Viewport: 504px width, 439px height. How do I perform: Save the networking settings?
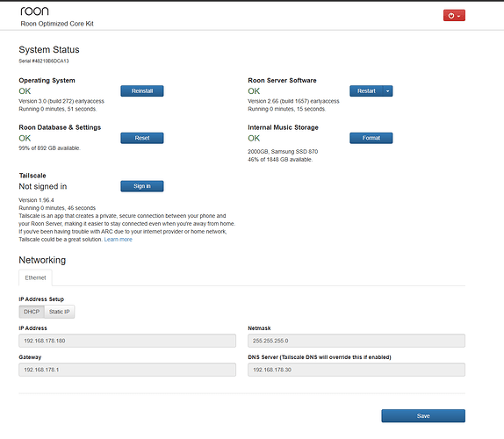(423, 416)
